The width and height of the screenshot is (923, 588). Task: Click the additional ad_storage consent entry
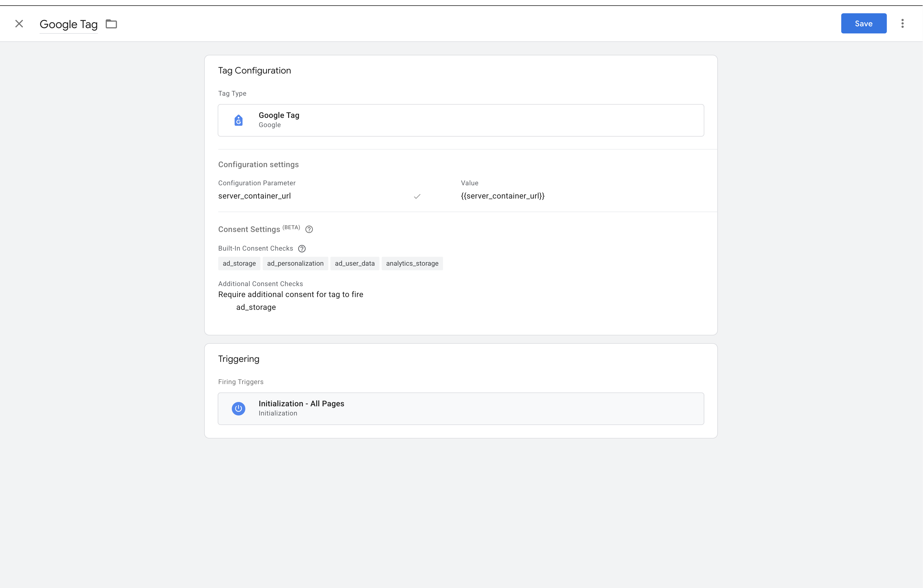pos(256,307)
